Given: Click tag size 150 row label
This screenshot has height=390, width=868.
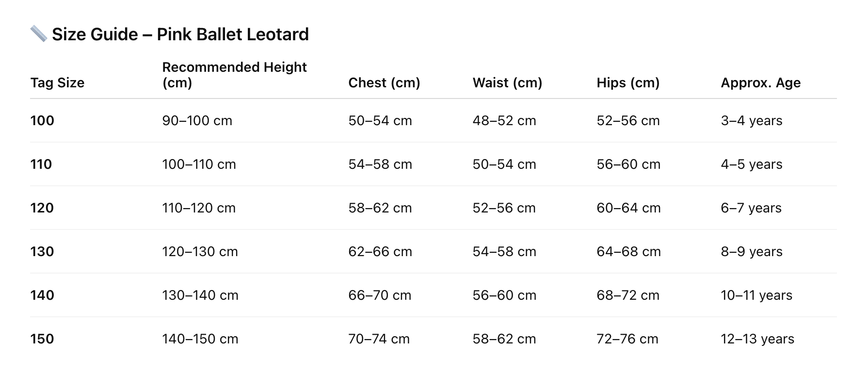Looking at the screenshot, I should [42, 339].
